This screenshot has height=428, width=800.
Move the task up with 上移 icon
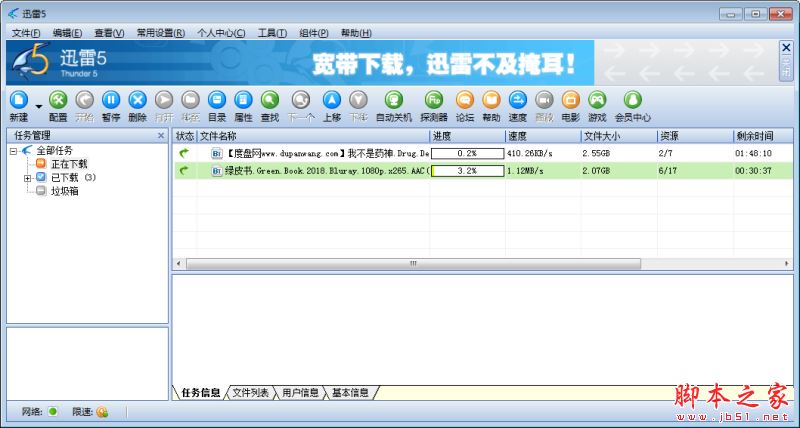click(x=332, y=100)
